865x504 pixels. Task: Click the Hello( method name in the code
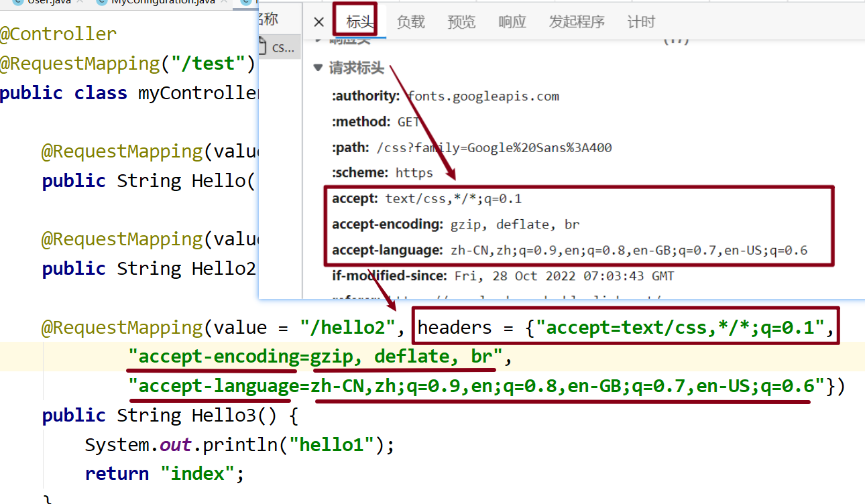pos(218,181)
